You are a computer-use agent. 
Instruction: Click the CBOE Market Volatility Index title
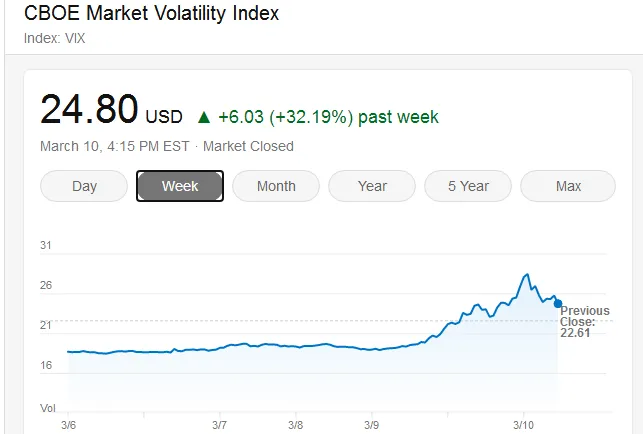click(x=151, y=14)
